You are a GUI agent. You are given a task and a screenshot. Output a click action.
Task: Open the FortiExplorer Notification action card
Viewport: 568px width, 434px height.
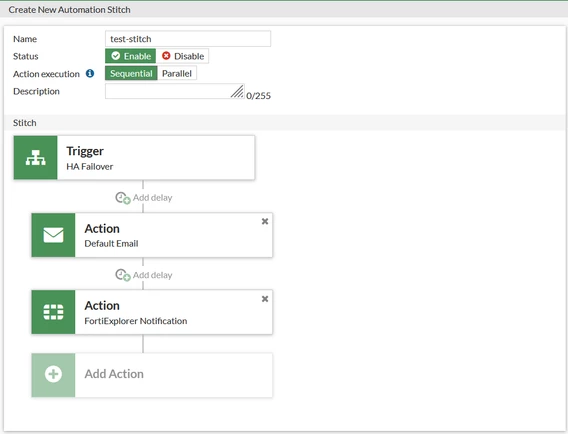[x=152, y=312]
